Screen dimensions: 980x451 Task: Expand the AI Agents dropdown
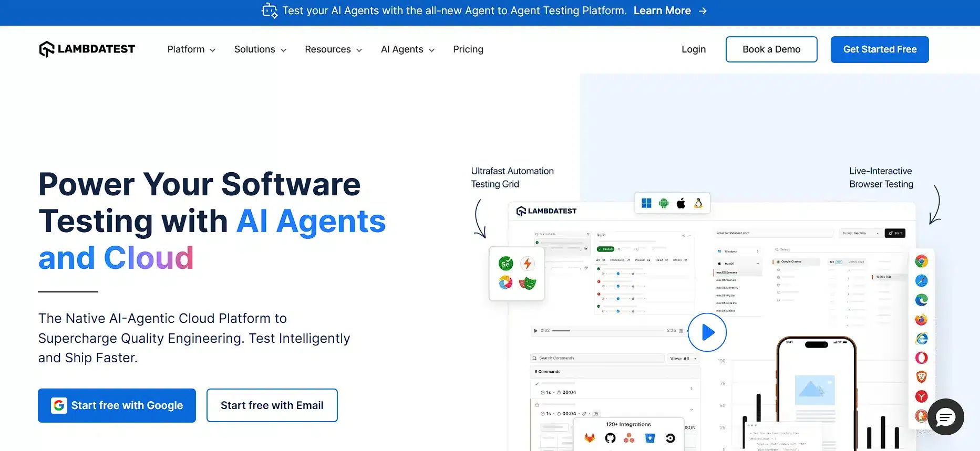tap(407, 49)
